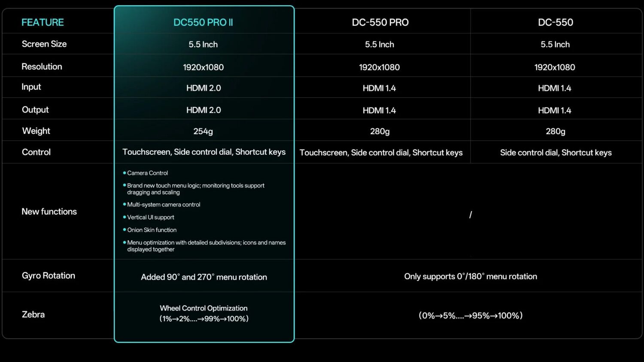Select DC-550 PRO's HDMI 1.4 Output value

coord(380,111)
